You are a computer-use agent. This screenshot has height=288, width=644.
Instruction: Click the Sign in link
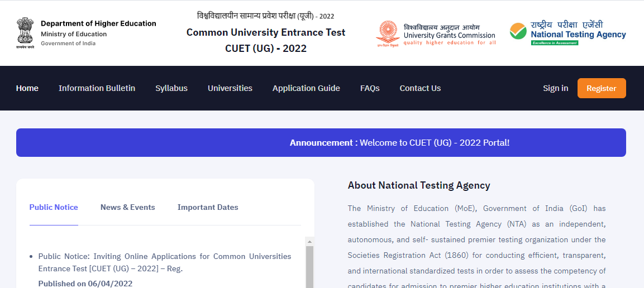coord(556,88)
